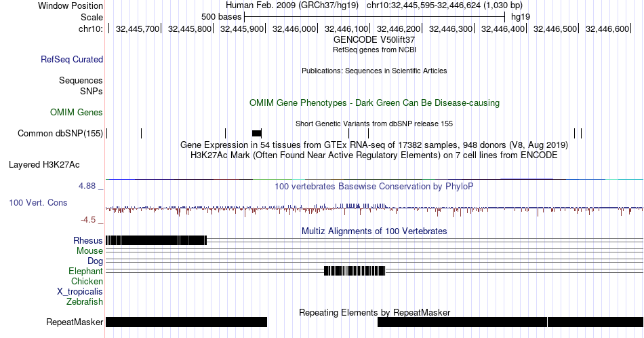Click OMIM Gene Phenotypes track title
Screen dimensions: 644x338
pyautogui.click(x=374, y=102)
